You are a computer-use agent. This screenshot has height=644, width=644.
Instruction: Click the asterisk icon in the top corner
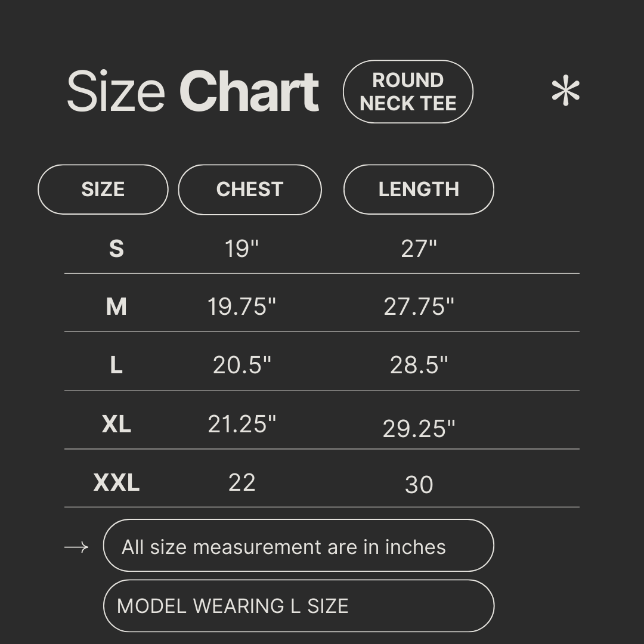(x=565, y=92)
